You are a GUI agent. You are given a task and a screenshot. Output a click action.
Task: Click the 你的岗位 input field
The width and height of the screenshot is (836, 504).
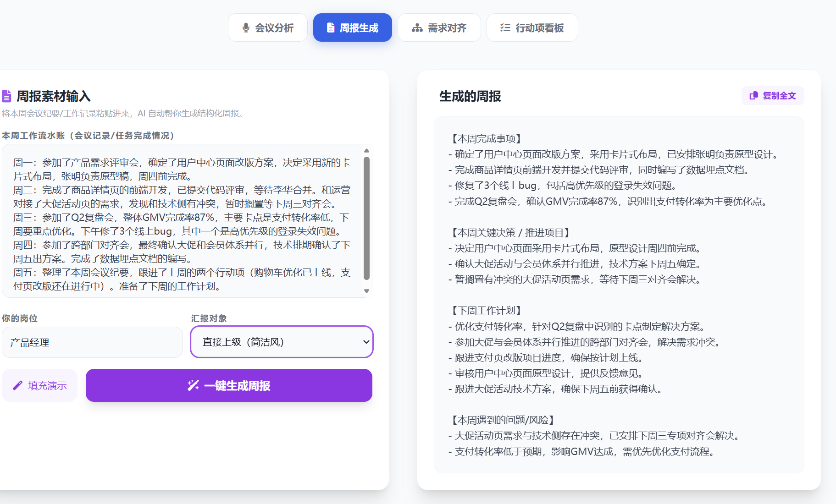point(92,342)
